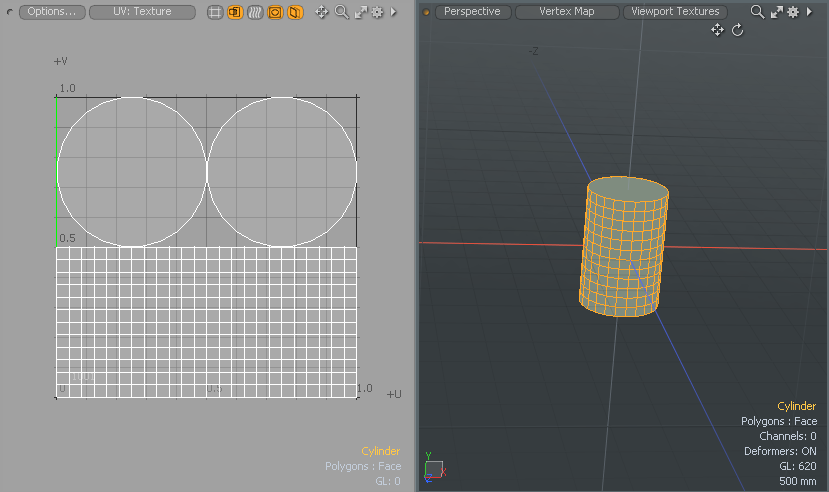Toggle the wavy lines UV display button
Viewport: 829px width, 492px height.
254,12
